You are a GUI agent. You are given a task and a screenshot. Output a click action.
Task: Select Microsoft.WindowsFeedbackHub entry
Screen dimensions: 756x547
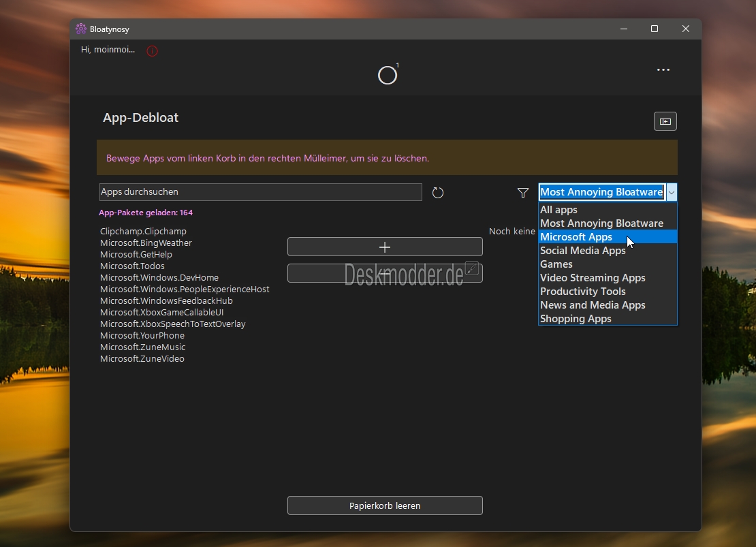(166, 301)
